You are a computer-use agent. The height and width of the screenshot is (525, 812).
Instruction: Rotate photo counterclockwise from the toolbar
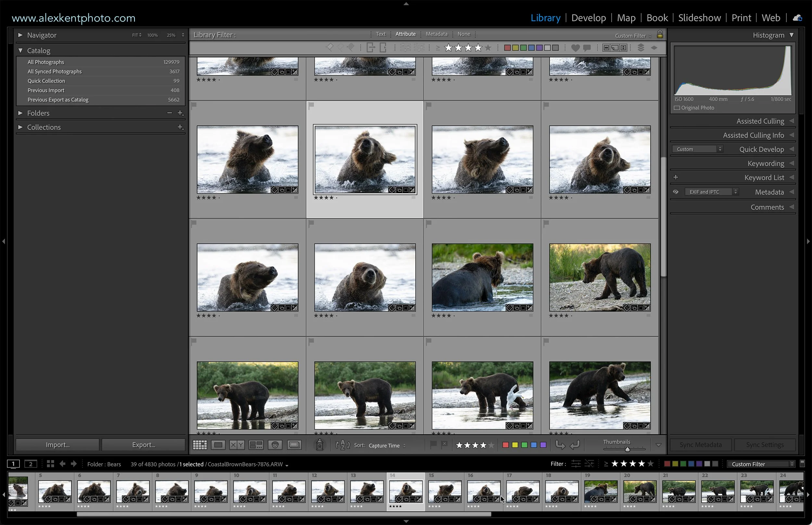click(560, 444)
